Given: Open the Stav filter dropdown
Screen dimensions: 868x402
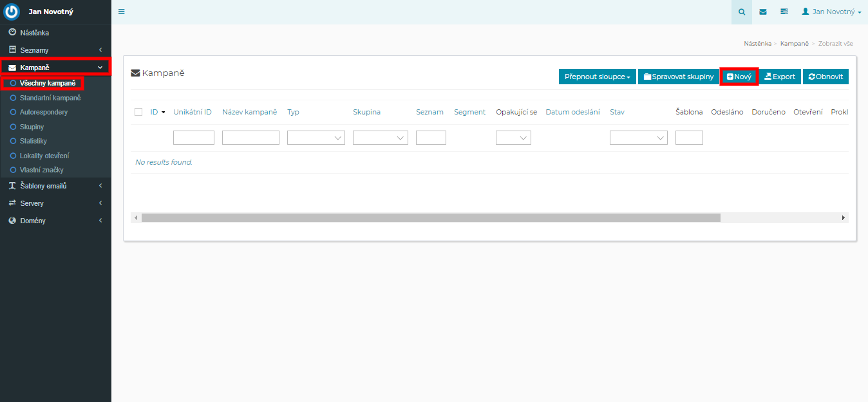Looking at the screenshot, I should (639, 138).
